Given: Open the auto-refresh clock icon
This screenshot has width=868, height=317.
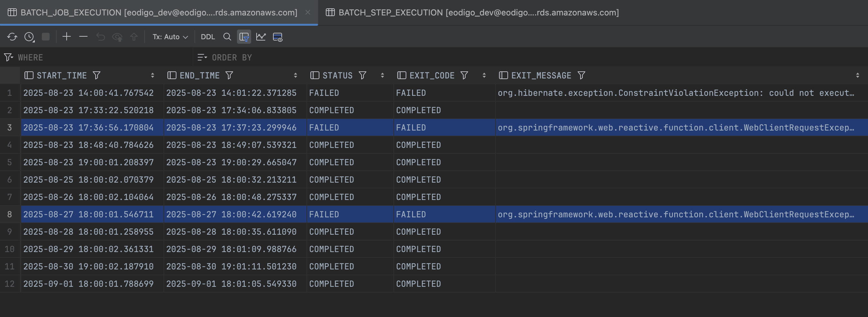Looking at the screenshot, I should coord(29,37).
